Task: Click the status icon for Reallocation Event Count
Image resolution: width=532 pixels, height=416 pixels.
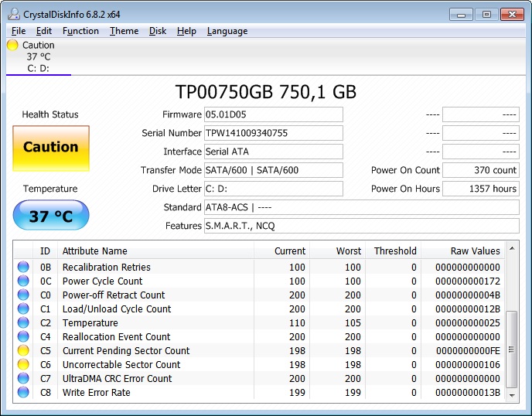Action: tap(23, 336)
